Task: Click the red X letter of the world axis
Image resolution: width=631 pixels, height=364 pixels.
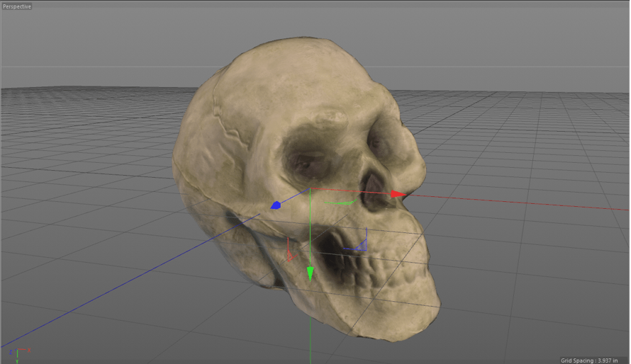Action: [x=28, y=351]
